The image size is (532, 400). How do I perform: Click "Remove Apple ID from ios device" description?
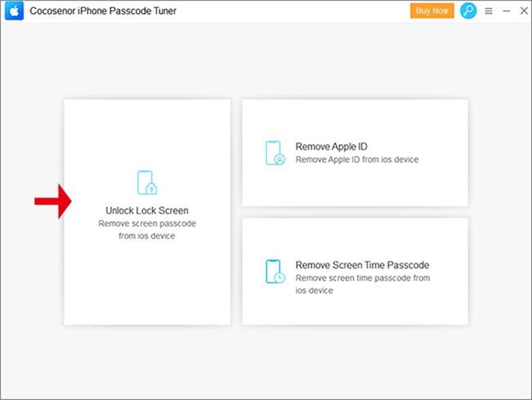click(357, 160)
